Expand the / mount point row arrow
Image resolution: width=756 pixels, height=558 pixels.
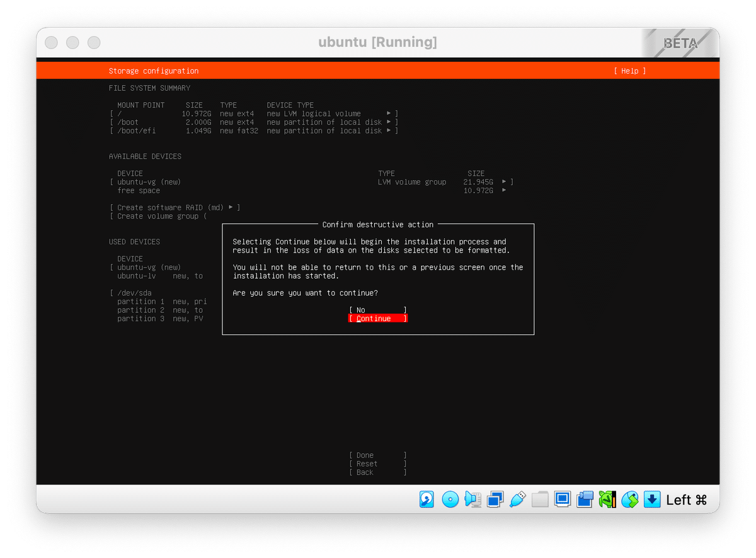pos(389,114)
